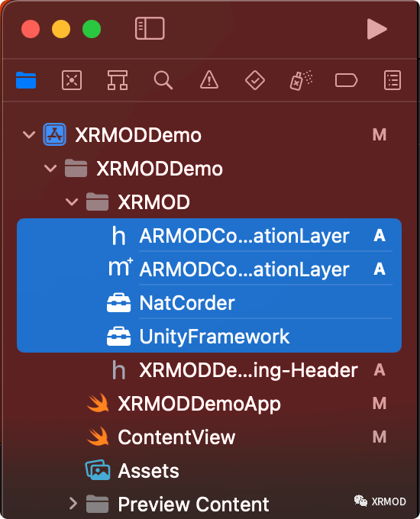
Task: Open the Test navigator diamond icon
Action: [x=255, y=80]
